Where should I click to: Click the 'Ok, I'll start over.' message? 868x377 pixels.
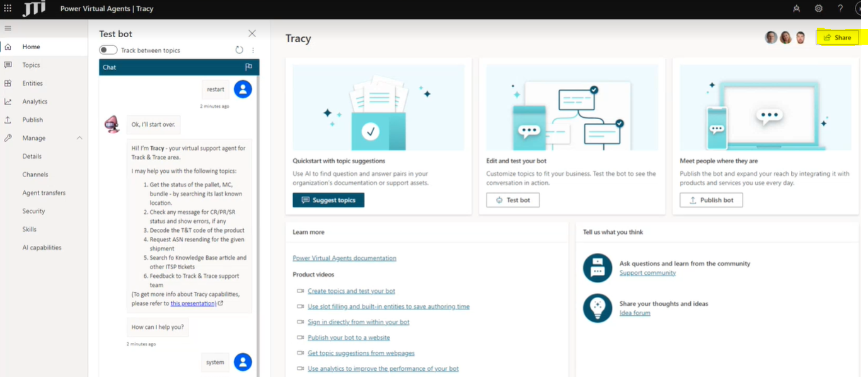(154, 124)
